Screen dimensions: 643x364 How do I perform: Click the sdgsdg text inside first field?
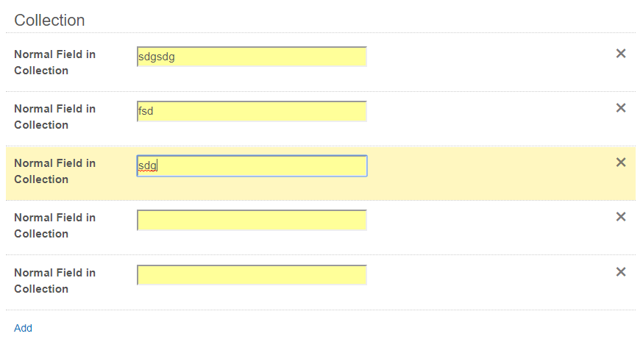pyautogui.click(x=157, y=57)
